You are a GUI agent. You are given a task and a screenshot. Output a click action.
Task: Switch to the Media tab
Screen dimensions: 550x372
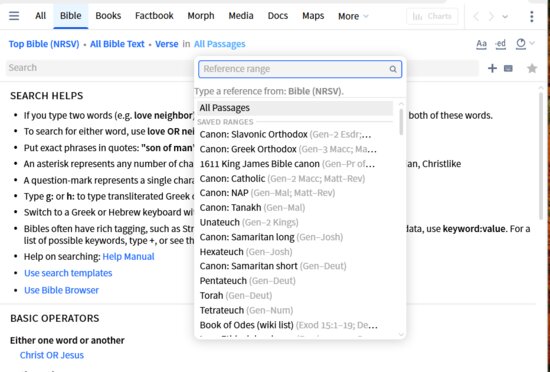(x=241, y=16)
